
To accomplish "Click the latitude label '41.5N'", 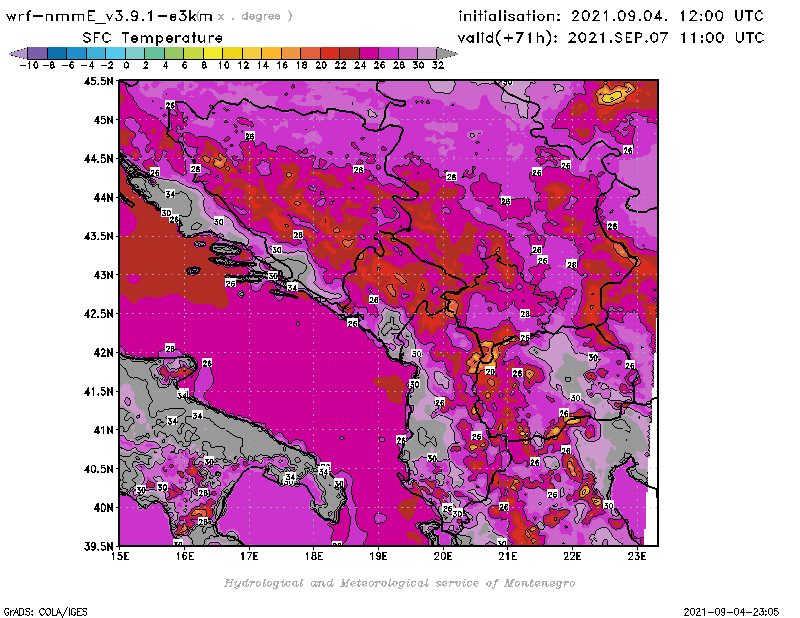I will [x=98, y=391].
